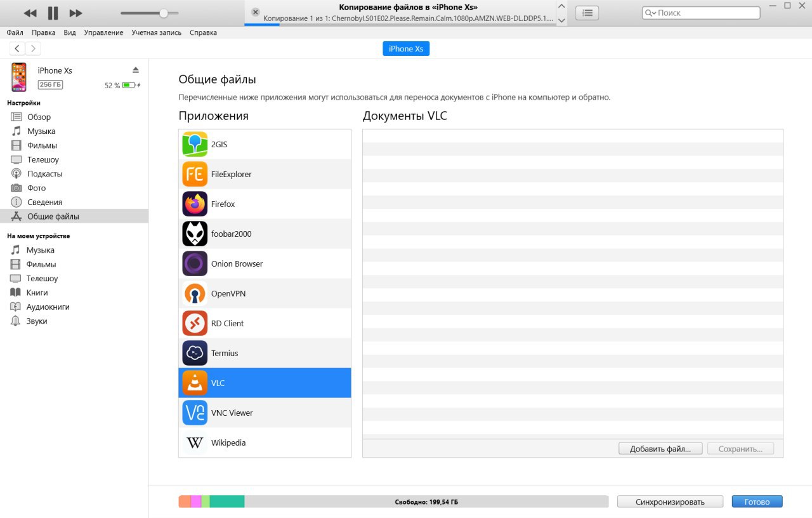Cancel the file copy operation
The height and width of the screenshot is (518, 812).
[x=255, y=12]
